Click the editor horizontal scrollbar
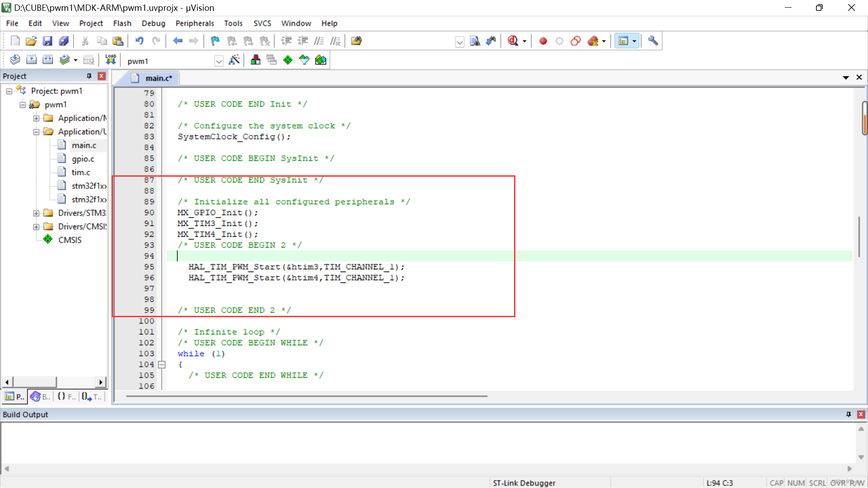The image size is (868, 488). pyautogui.click(x=307, y=396)
